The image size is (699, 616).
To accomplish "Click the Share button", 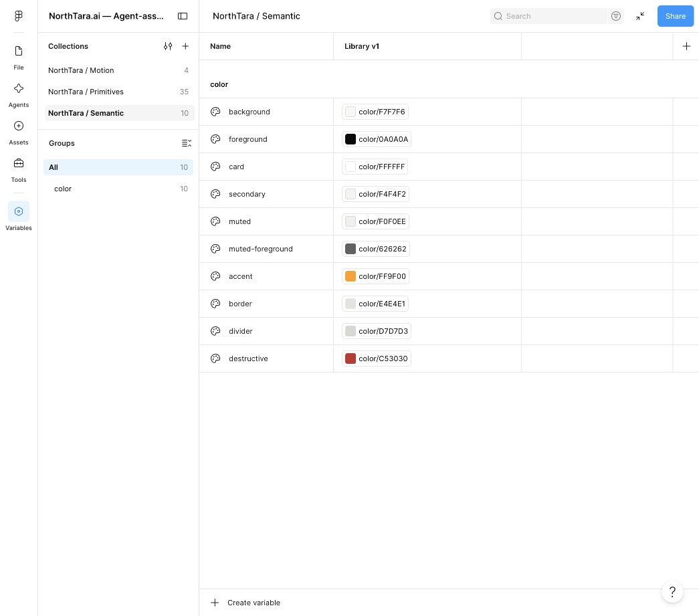I will click(676, 16).
